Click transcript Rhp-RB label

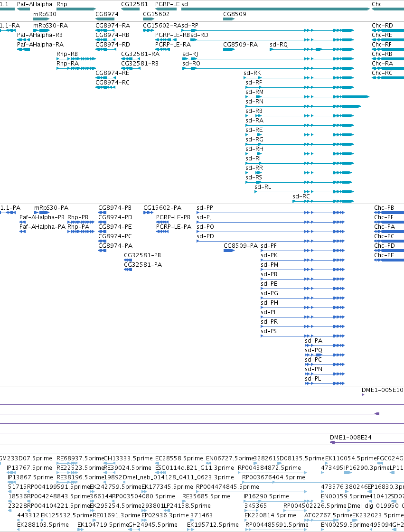[x=67, y=54]
